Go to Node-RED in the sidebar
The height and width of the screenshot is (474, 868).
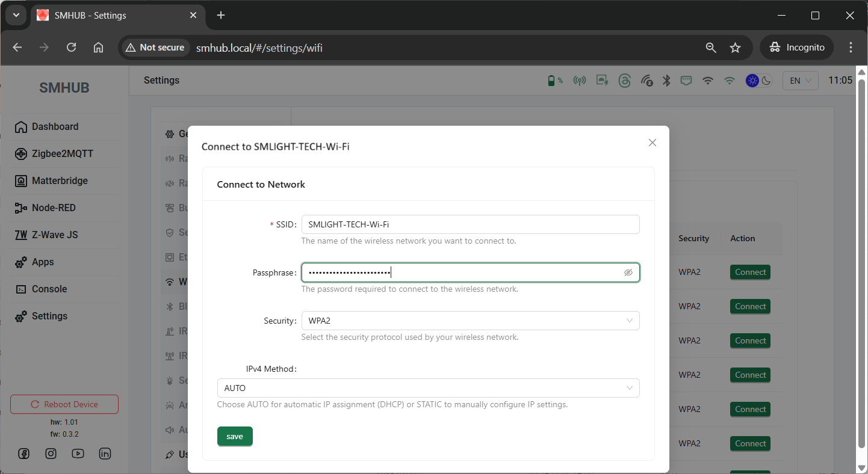[x=54, y=208]
